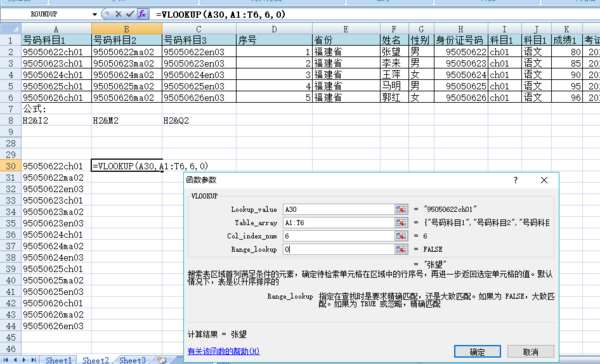Switch to the Sheet1 tab

[59, 360]
